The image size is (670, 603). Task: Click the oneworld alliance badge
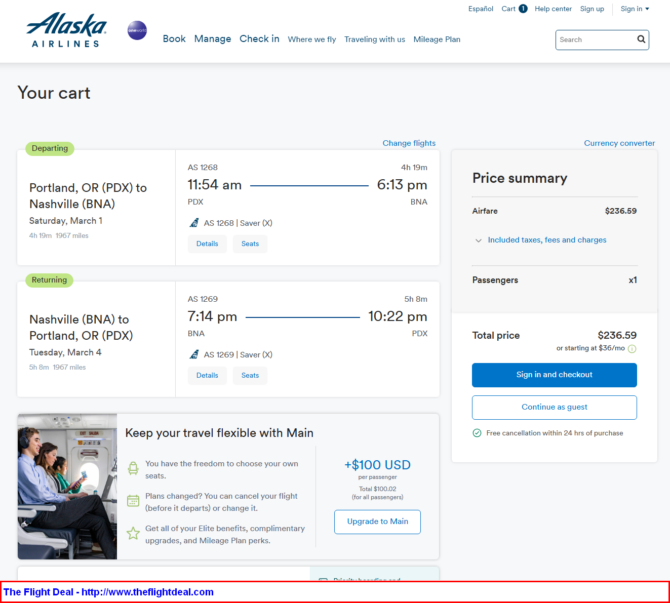tap(137, 30)
